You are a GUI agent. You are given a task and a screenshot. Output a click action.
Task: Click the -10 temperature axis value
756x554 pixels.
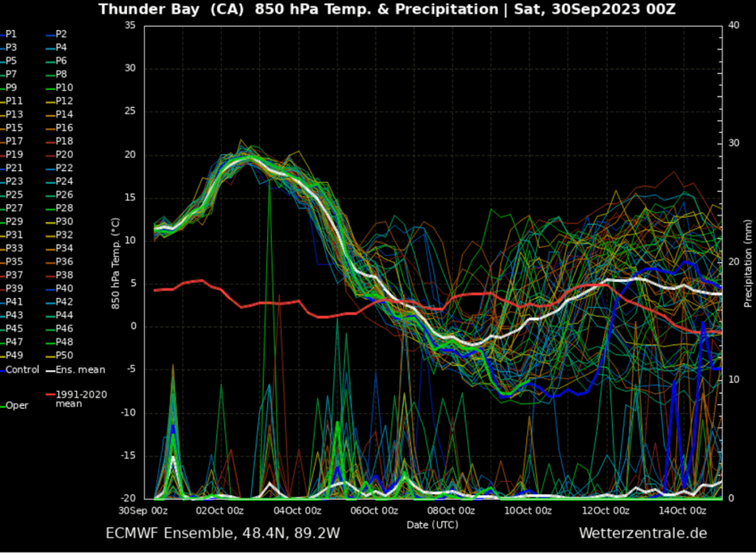click(128, 413)
